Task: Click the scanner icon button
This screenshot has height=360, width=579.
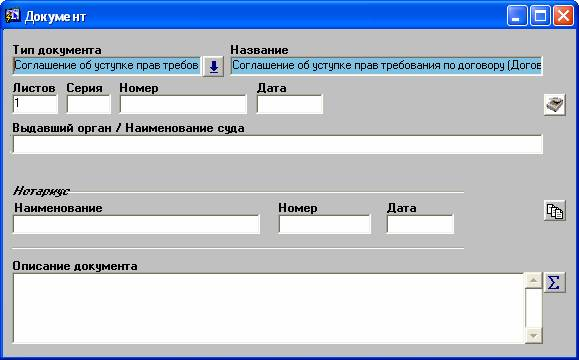Action: click(x=555, y=105)
